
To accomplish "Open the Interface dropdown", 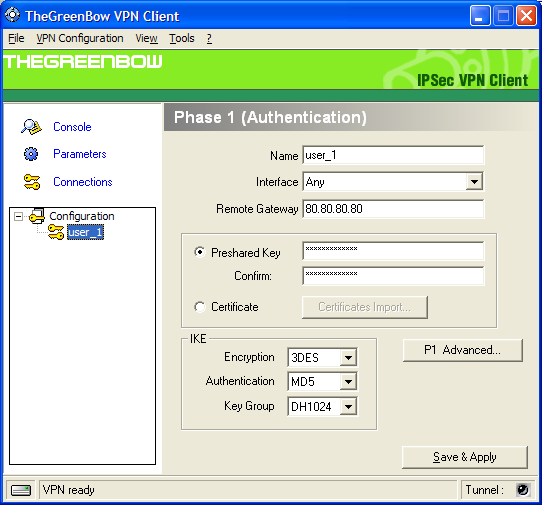I will 474,181.
